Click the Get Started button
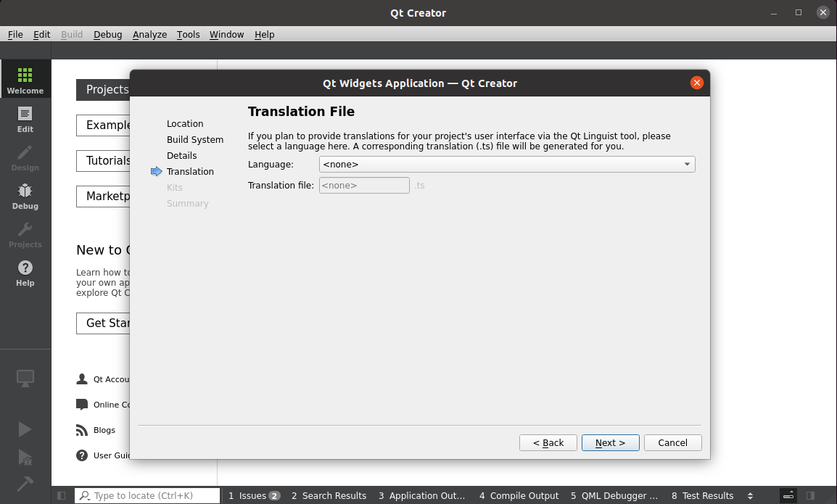This screenshot has height=504, width=837. click(x=103, y=323)
